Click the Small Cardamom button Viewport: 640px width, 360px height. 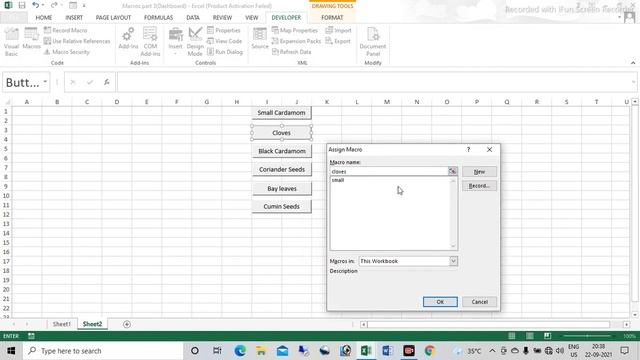[x=281, y=113]
